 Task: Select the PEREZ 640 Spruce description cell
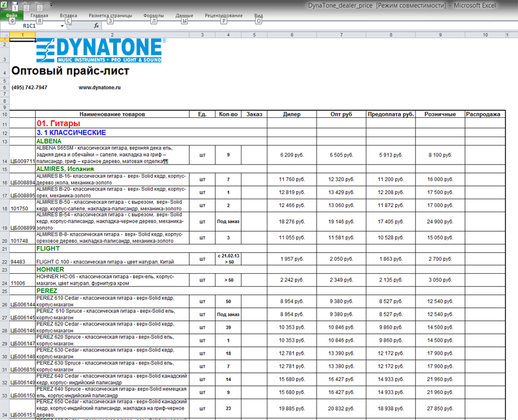[112, 392]
